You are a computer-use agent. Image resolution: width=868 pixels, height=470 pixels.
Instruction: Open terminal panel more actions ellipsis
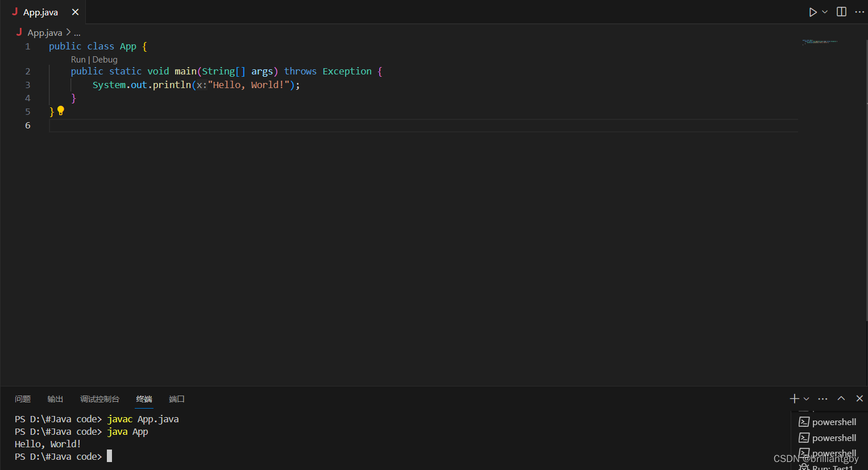coord(823,398)
